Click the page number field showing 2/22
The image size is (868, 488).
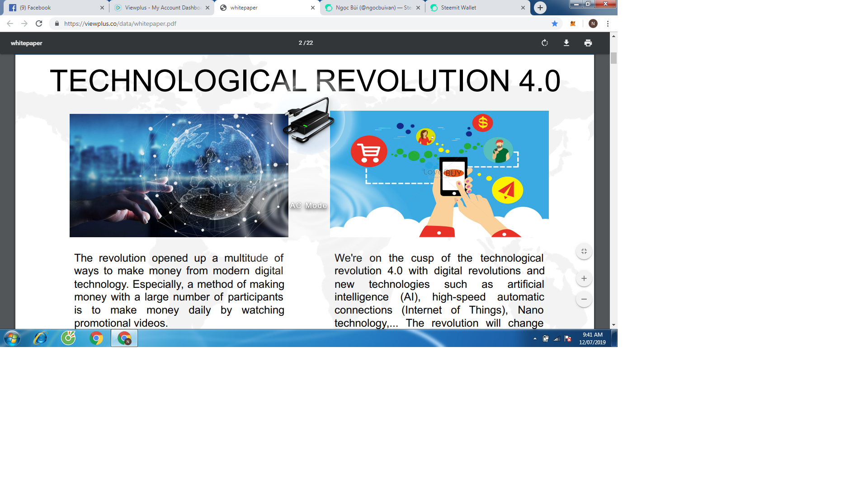click(305, 43)
